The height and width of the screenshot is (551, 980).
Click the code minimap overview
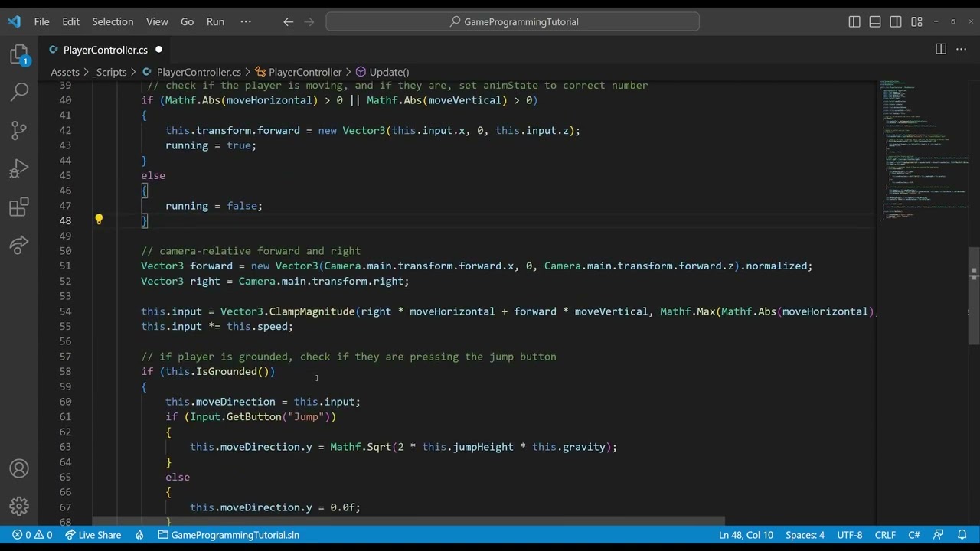[922, 149]
